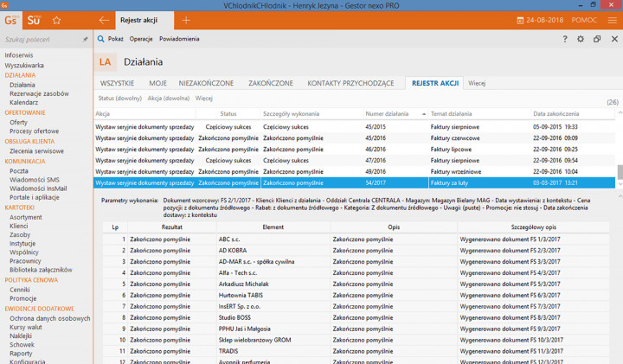Click the favorites star icon
This screenshot has width=623, height=364.
(57, 19)
